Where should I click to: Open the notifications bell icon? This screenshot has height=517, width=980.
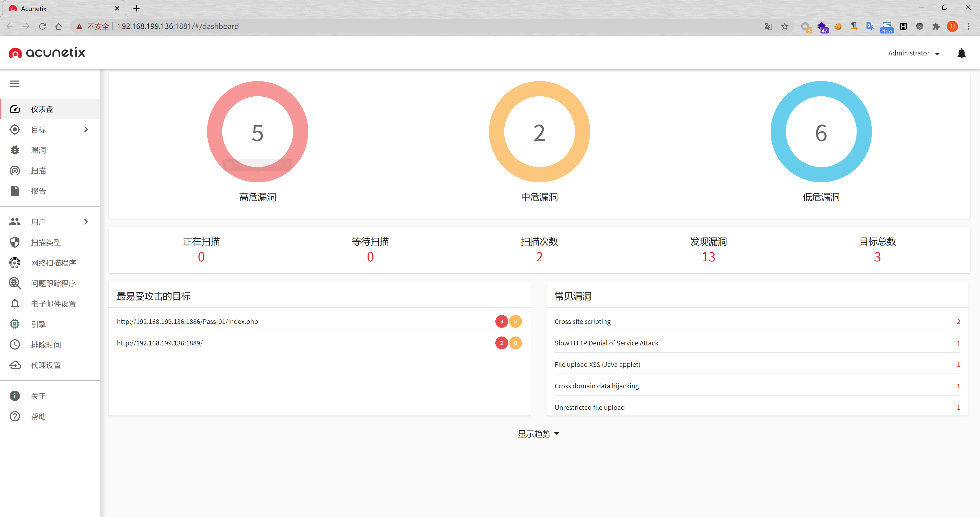[961, 53]
